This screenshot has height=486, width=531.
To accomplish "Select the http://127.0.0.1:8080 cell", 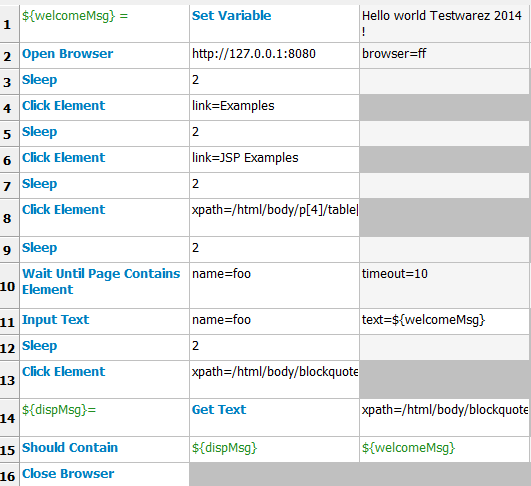I will [274, 56].
